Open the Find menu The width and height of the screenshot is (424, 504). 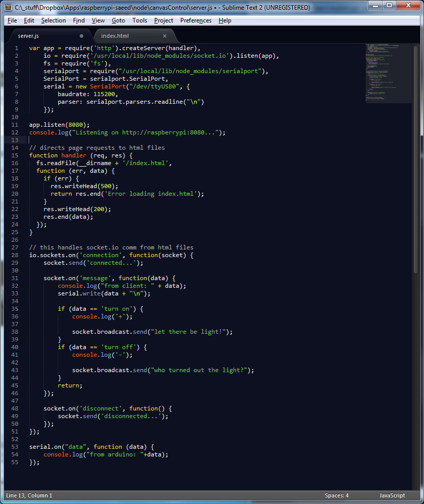79,20
